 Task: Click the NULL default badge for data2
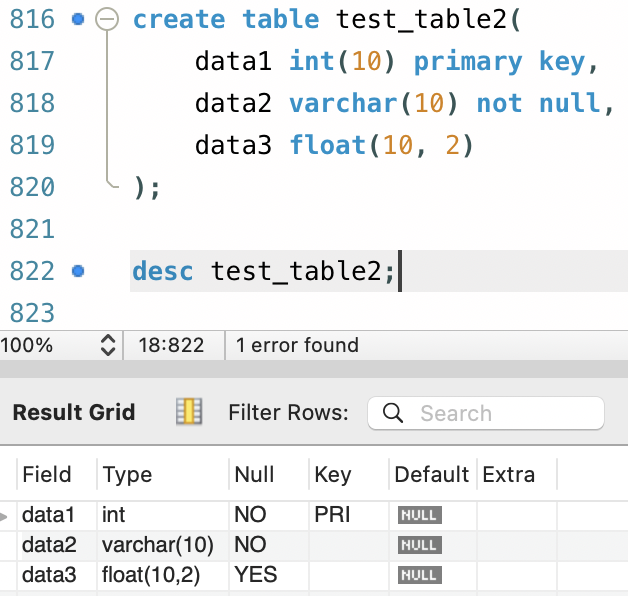pos(419,545)
